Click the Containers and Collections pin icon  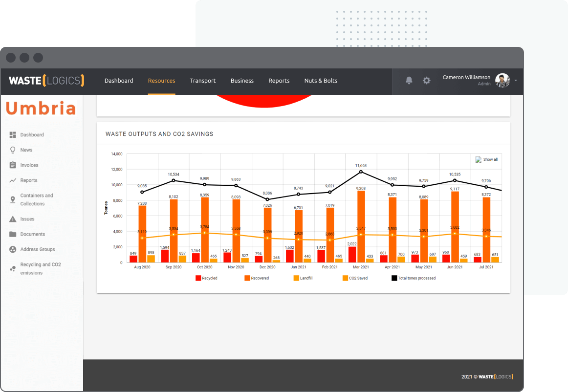[13, 199]
